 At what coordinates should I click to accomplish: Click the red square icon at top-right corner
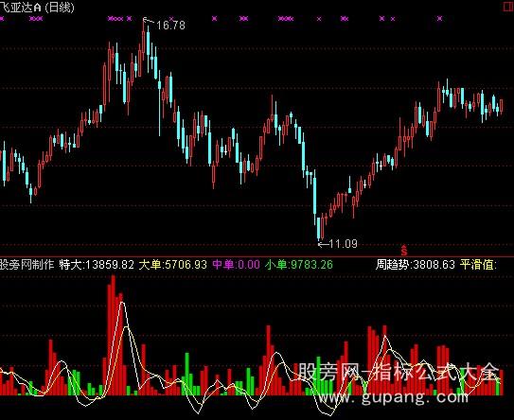[x=508, y=8]
